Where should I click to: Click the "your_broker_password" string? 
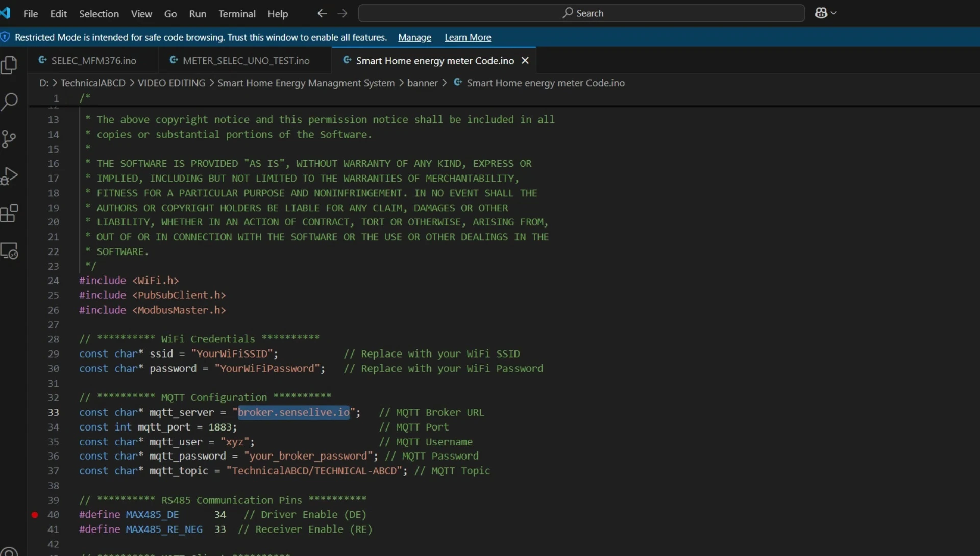[308, 456]
